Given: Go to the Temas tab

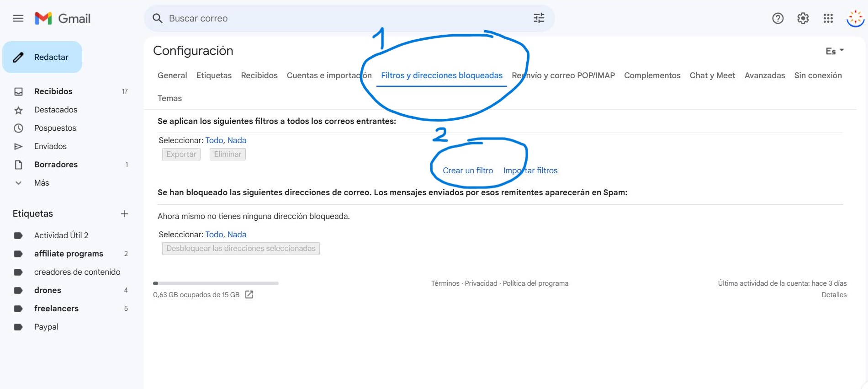Looking at the screenshot, I should (169, 98).
